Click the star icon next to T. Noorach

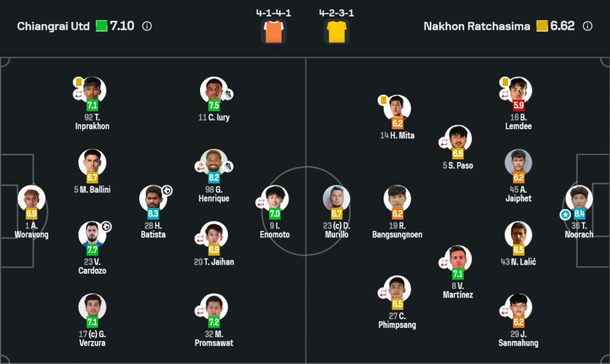(565, 215)
